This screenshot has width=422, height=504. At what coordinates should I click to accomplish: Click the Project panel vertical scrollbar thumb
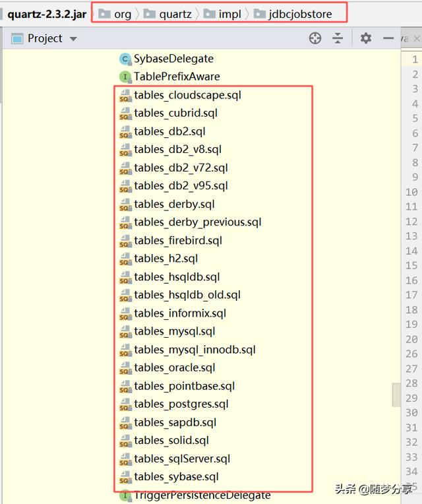[396, 394]
